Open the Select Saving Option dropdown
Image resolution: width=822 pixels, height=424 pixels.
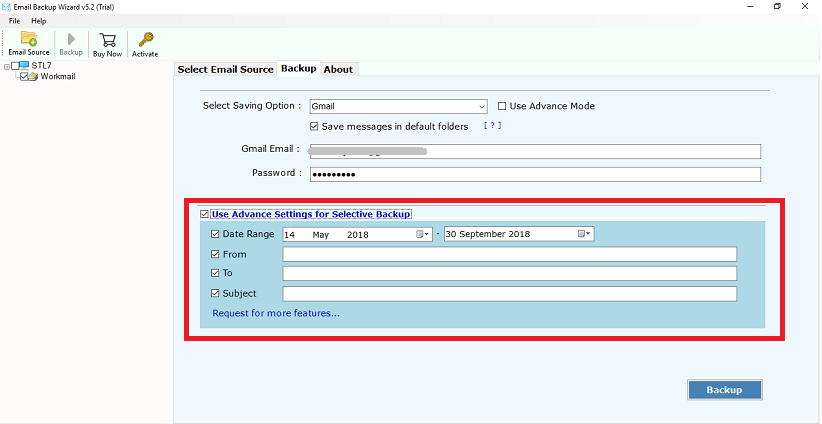[x=398, y=106]
